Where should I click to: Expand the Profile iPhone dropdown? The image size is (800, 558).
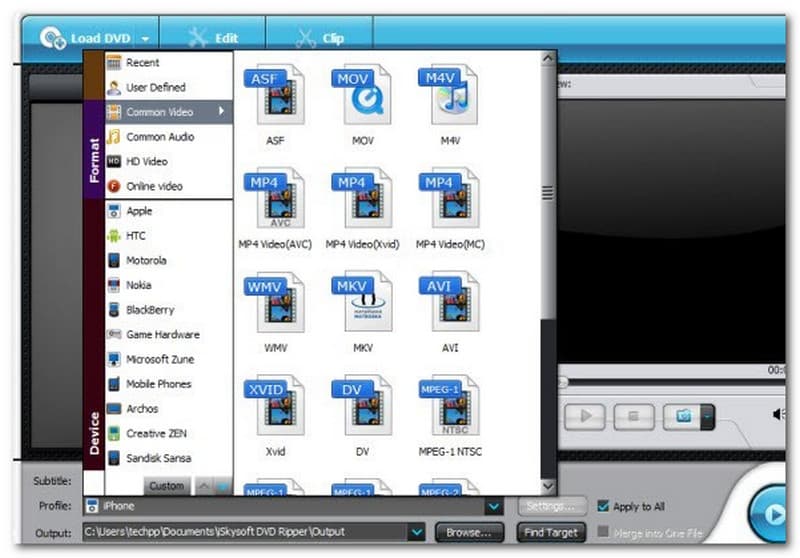tap(494, 507)
